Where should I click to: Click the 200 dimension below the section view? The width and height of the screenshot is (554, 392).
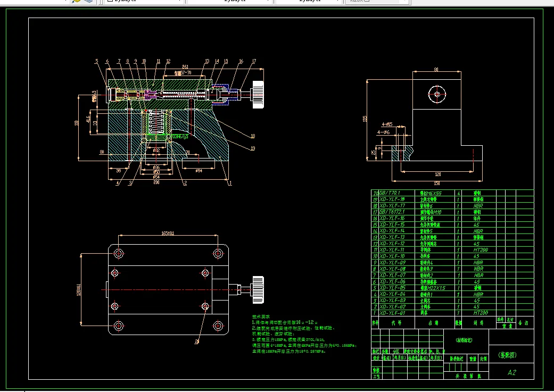[x=156, y=182]
